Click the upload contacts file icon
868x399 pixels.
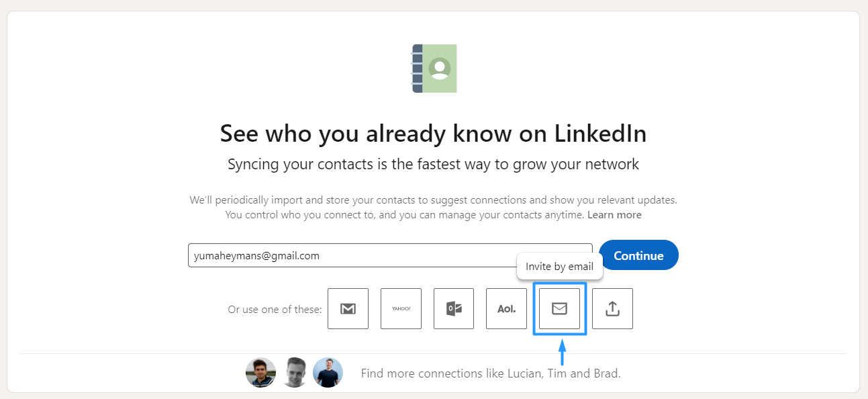(612, 309)
